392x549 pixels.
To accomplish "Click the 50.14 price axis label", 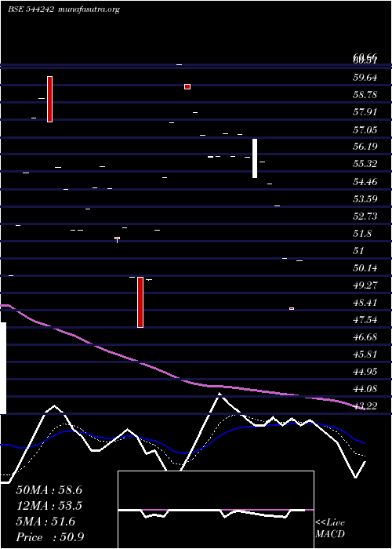I will 365,268.
